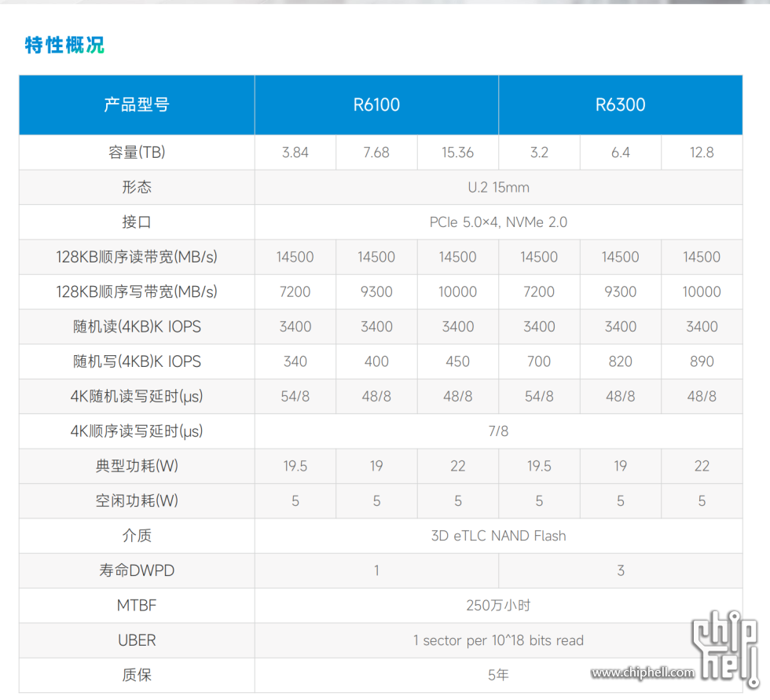Click the 质保 row label

(137, 675)
